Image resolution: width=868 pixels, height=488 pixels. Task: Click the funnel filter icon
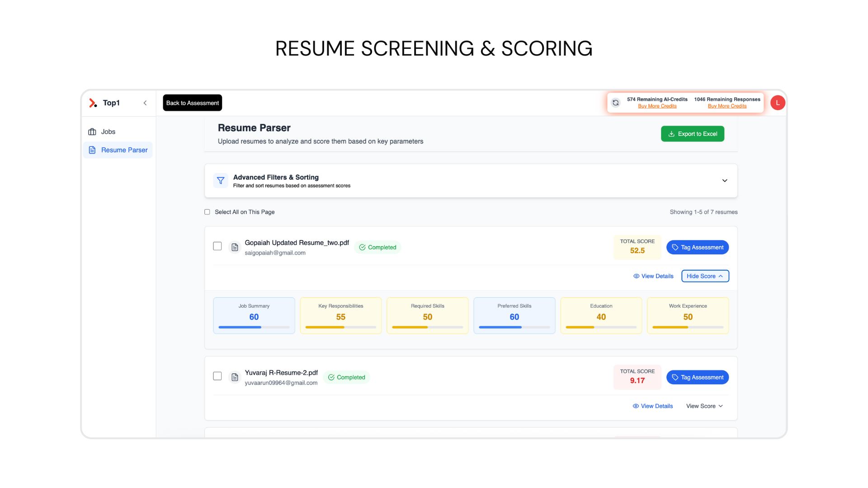click(x=221, y=181)
